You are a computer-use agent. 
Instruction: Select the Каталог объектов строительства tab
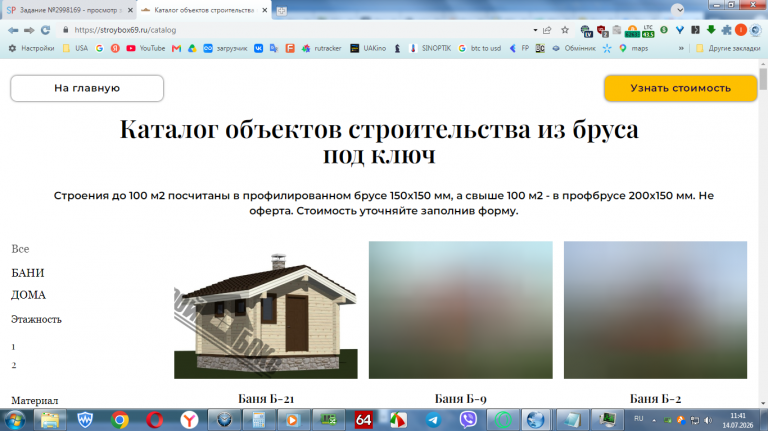point(204,10)
